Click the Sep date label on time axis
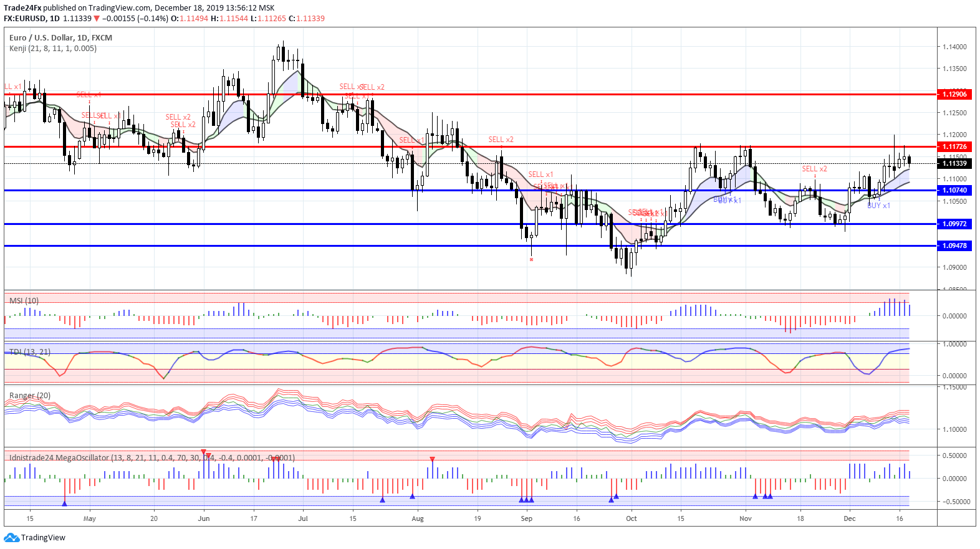The height and width of the screenshot is (549, 980). click(527, 518)
